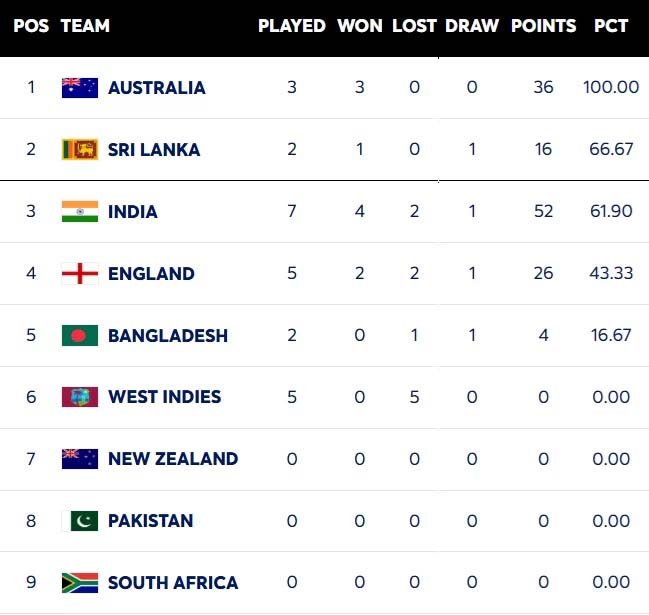Screen dimensions: 649x615
Task: Click the PLAYED column header
Action: (292, 26)
